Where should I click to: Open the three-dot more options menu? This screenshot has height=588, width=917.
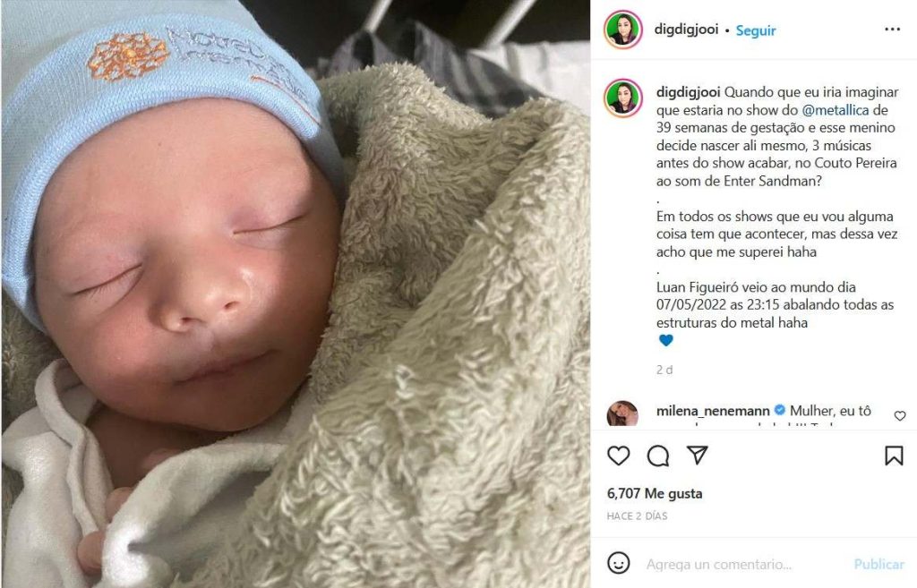tap(892, 30)
